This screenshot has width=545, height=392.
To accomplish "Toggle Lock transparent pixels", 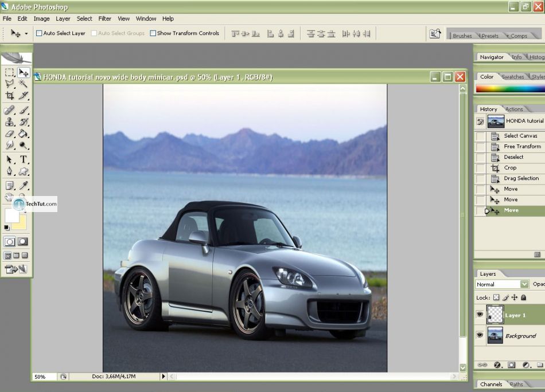I will point(496,297).
